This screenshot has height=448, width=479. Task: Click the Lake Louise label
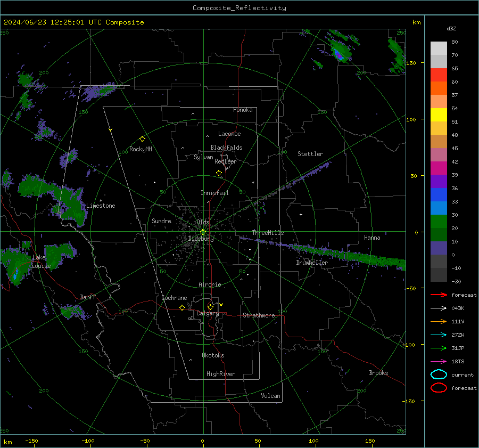(x=41, y=262)
